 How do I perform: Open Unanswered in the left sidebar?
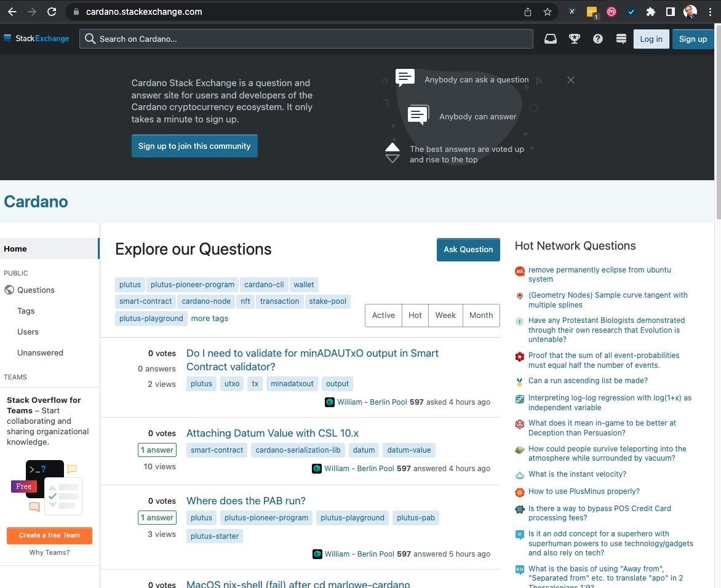coord(41,352)
